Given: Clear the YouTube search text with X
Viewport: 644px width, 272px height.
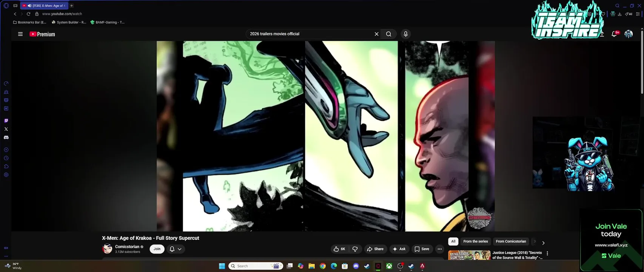Looking at the screenshot, I should (x=376, y=34).
